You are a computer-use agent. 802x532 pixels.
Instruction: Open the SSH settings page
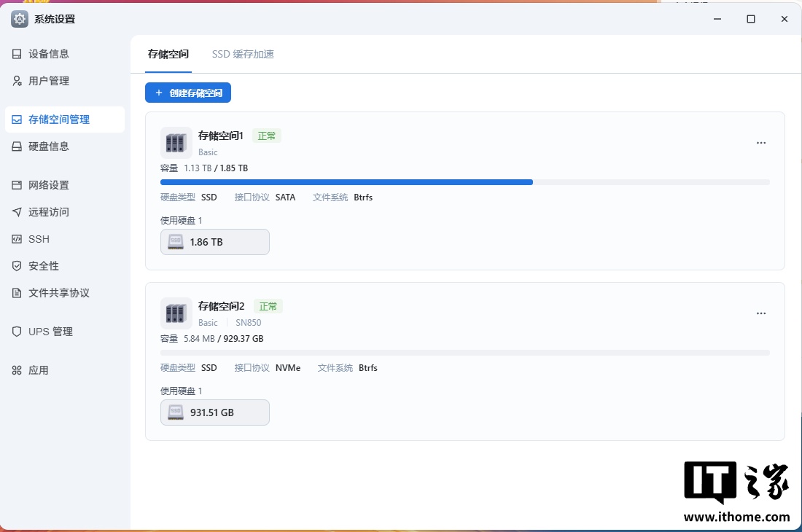click(x=39, y=239)
